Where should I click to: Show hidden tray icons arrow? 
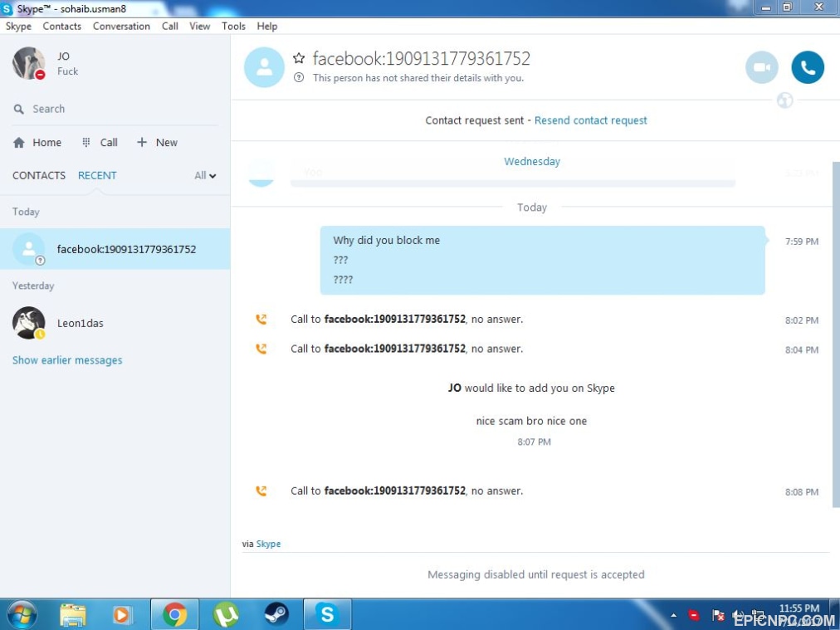point(673,616)
